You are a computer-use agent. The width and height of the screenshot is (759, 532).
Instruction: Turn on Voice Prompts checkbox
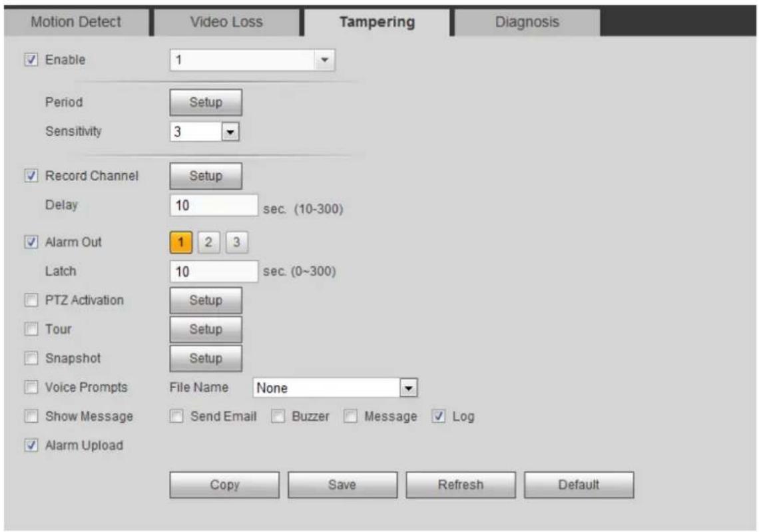coord(31,388)
